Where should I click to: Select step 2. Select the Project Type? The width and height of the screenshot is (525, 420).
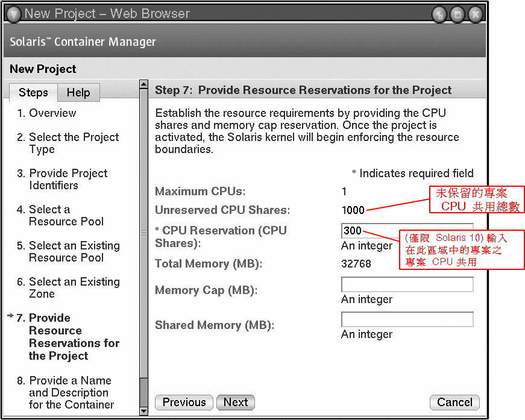tap(68, 143)
